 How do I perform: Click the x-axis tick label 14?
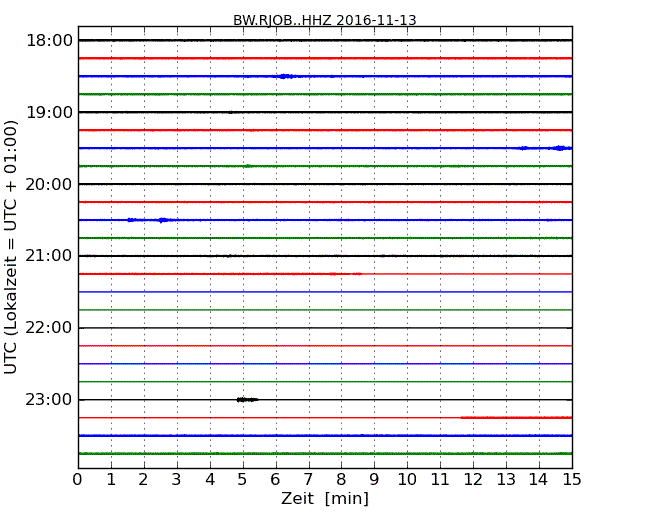point(538,480)
